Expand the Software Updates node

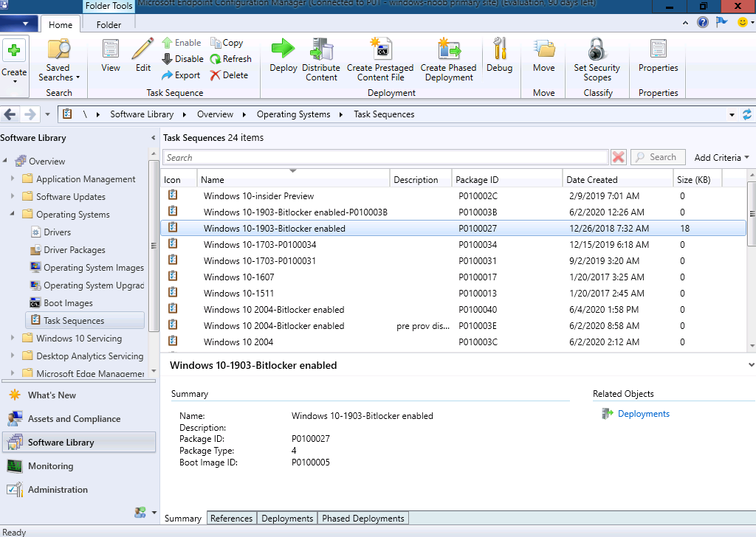pyautogui.click(x=13, y=196)
